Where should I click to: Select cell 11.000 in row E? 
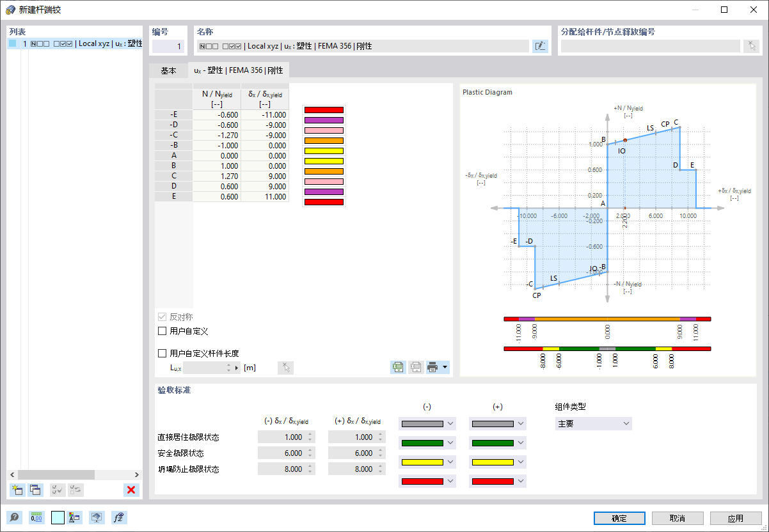pos(265,197)
